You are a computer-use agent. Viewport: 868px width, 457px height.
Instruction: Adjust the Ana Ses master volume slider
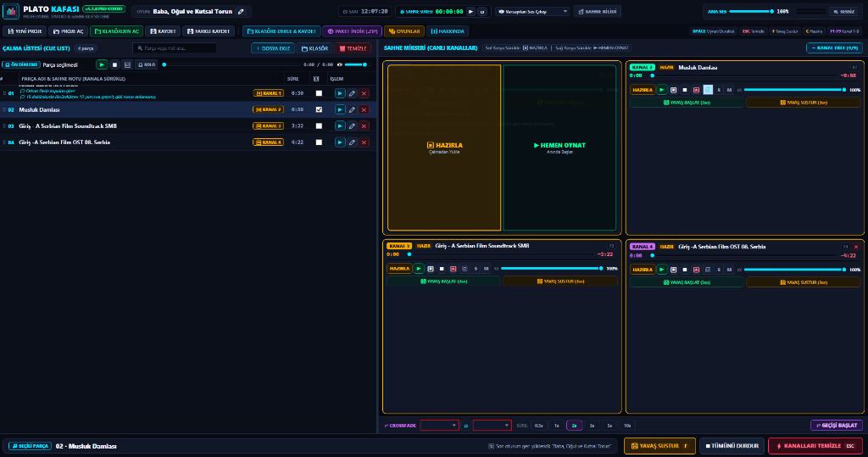point(751,12)
